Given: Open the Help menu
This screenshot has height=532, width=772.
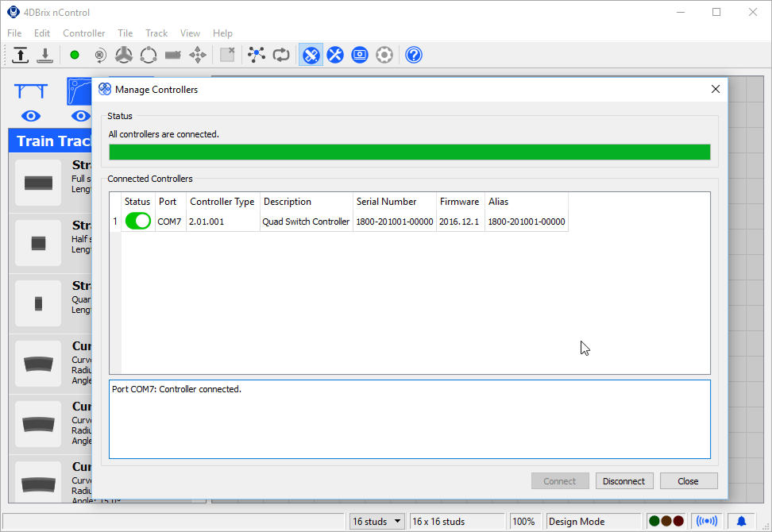Looking at the screenshot, I should coord(222,33).
